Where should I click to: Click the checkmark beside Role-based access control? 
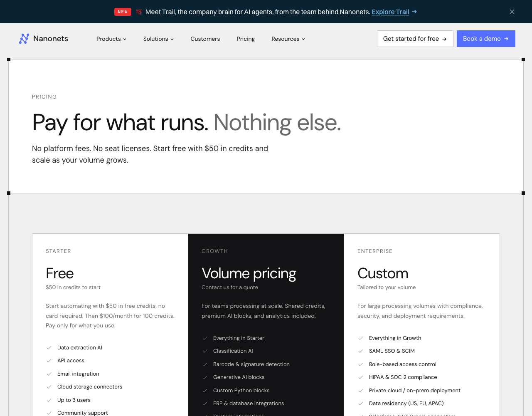click(x=361, y=364)
